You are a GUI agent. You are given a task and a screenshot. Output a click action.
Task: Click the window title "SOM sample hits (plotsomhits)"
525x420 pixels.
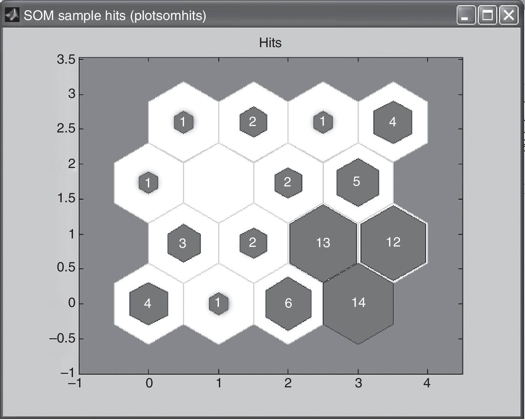pos(115,16)
